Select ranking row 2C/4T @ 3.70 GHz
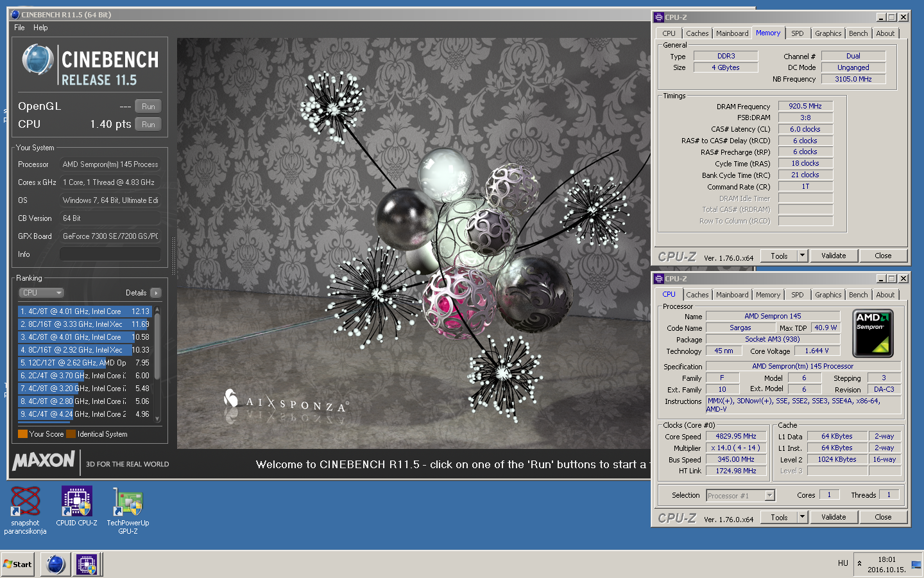924x578 pixels. point(85,376)
